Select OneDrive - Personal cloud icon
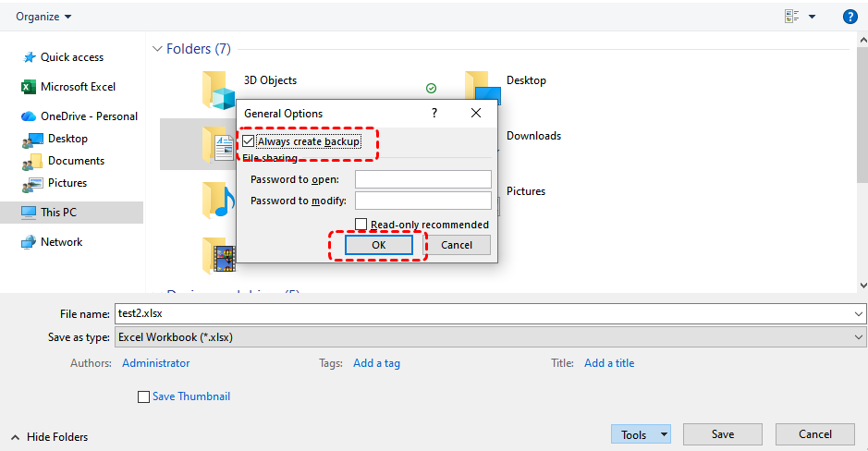 (28, 116)
